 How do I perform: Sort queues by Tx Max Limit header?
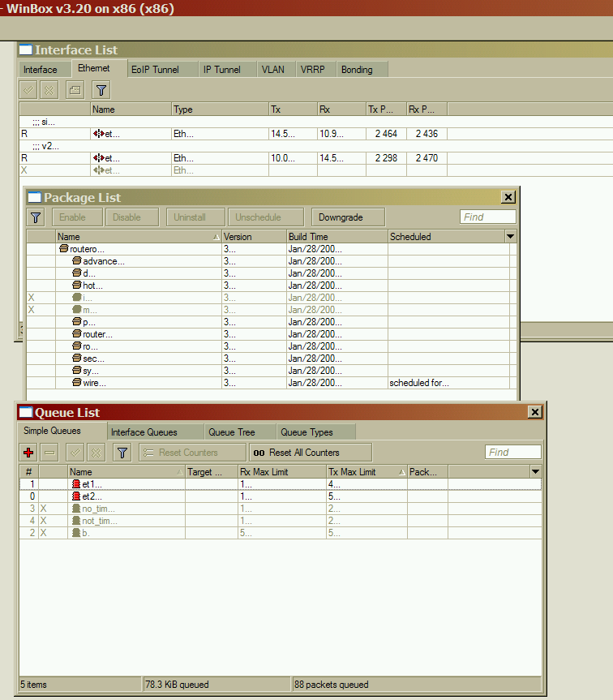[x=367, y=472]
